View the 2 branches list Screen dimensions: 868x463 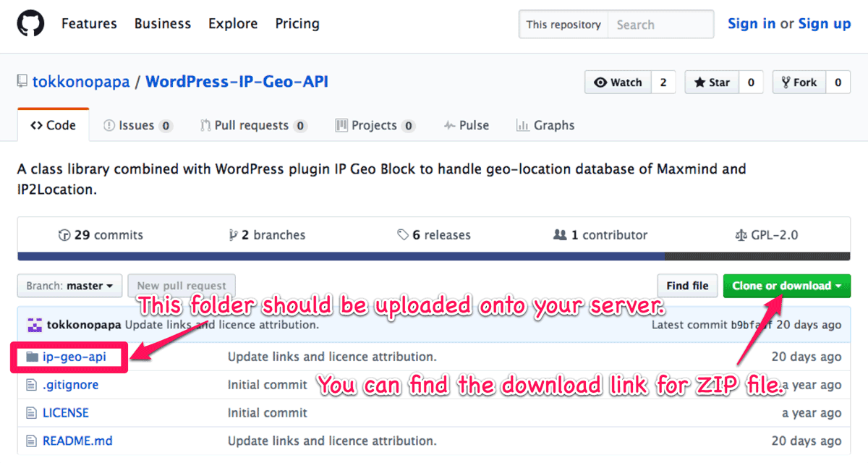267,235
